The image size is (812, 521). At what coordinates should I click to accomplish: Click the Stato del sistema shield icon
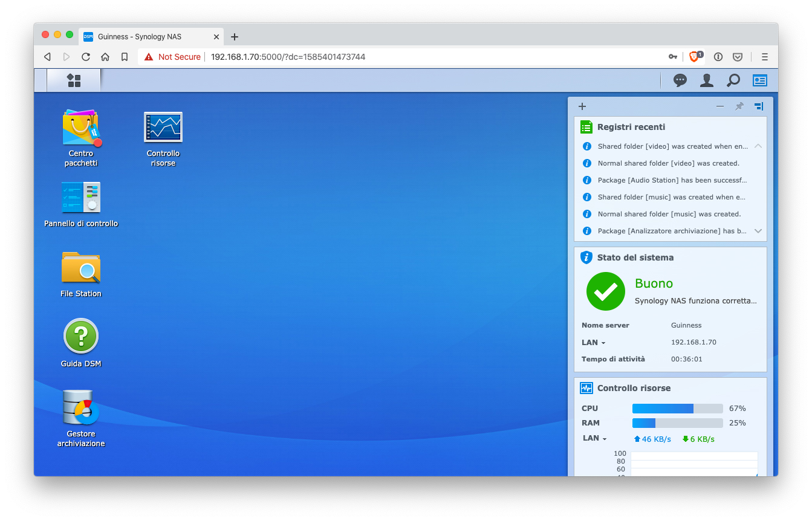click(x=586, y=257)
